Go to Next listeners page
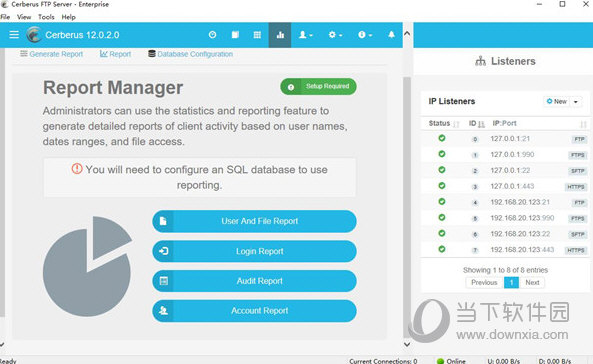This screenshot has height=364, width=593. (532, 283)
